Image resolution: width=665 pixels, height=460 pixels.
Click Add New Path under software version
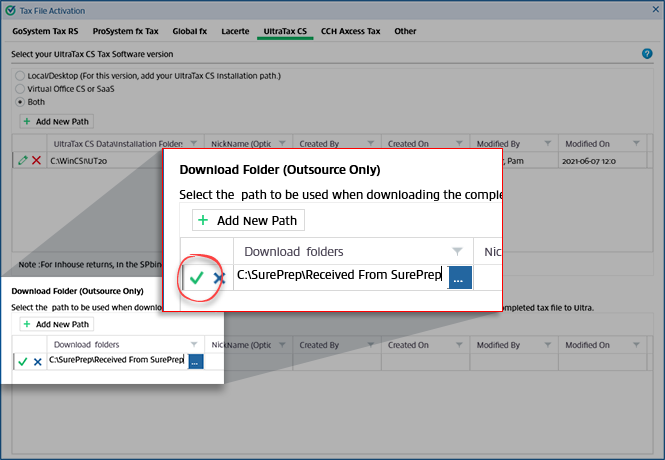coord(55,121)
